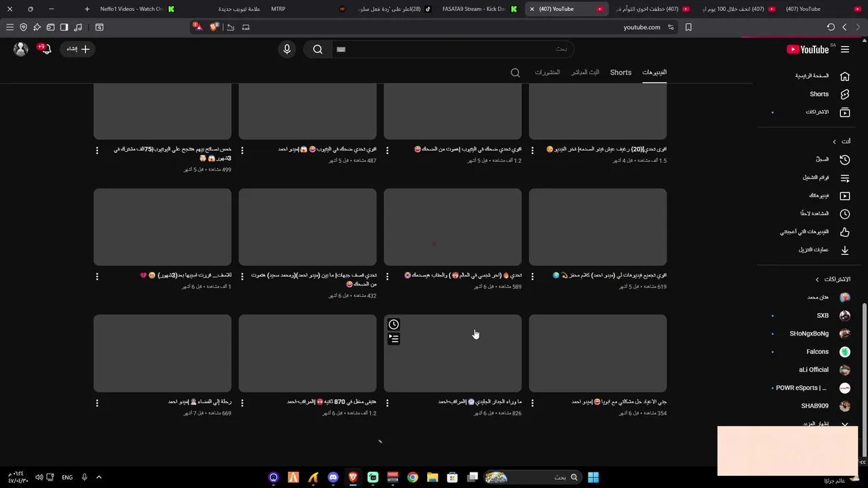
Task: Open Brave media music note icon
Action: pos(77,27)
